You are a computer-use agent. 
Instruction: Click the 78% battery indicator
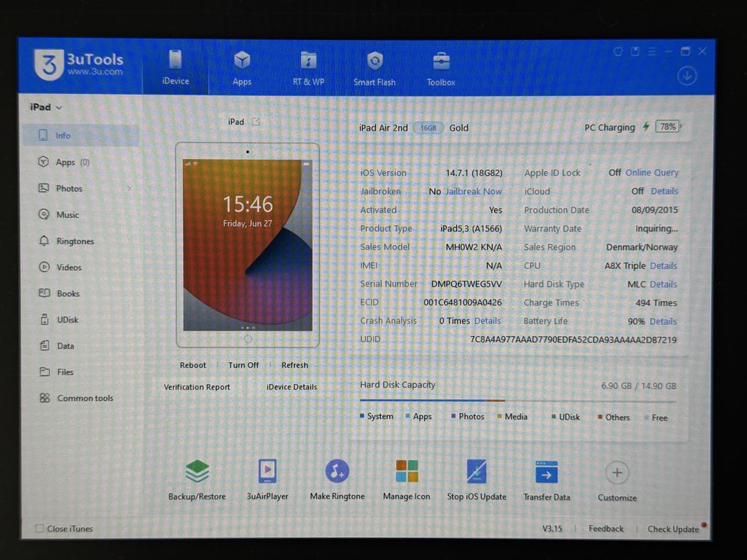667,127
